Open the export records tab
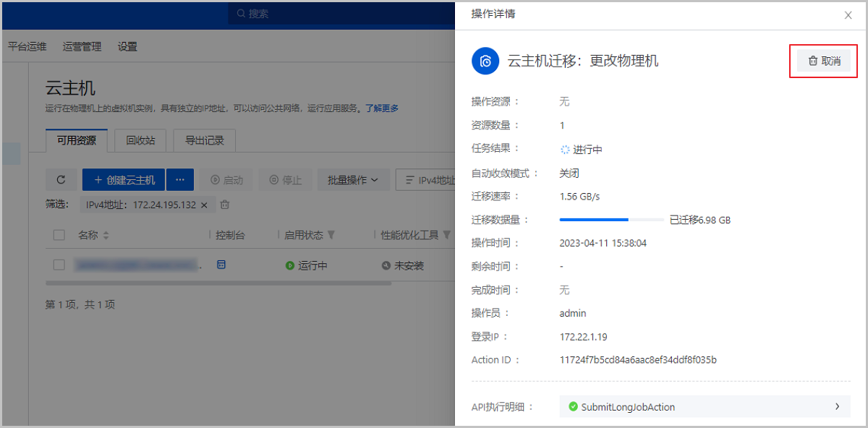868x428 pixels. 204,140
